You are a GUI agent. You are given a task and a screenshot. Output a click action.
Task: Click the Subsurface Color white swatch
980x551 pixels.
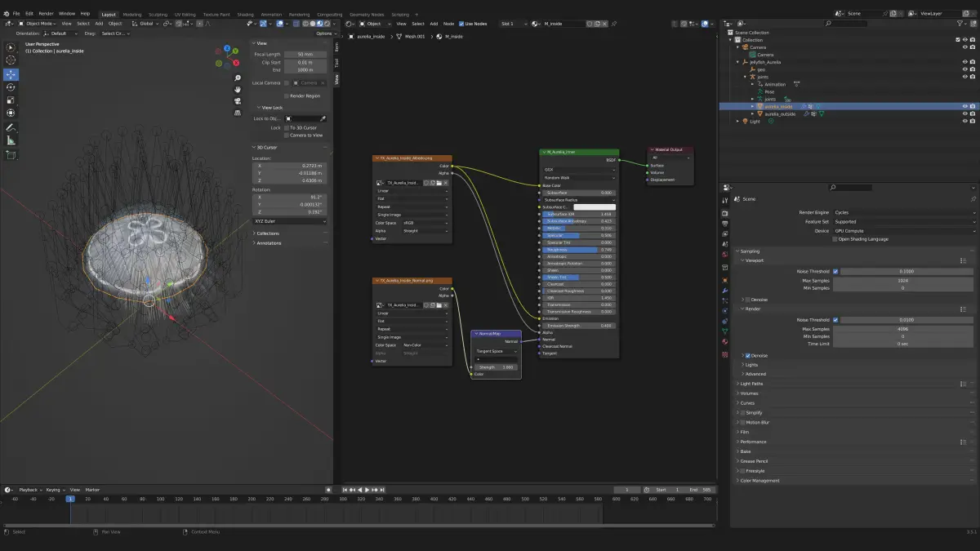(594, 207)
